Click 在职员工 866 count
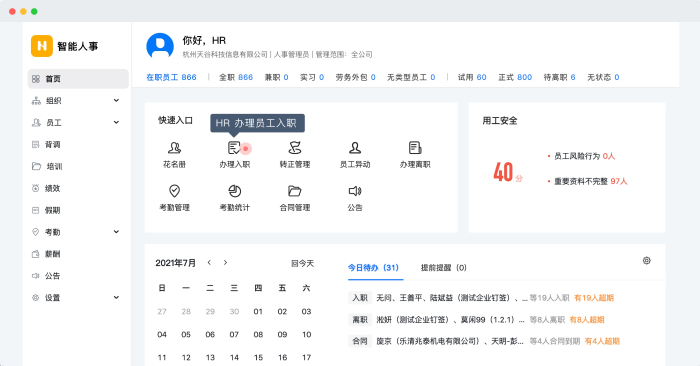The image size is (700, 366). pos(171,77)
